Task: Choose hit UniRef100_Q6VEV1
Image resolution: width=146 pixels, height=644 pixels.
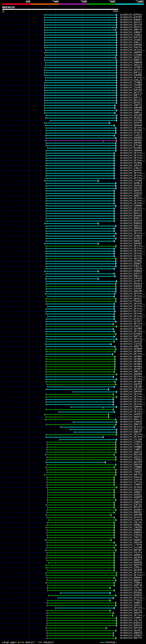Action: (131, 58)
